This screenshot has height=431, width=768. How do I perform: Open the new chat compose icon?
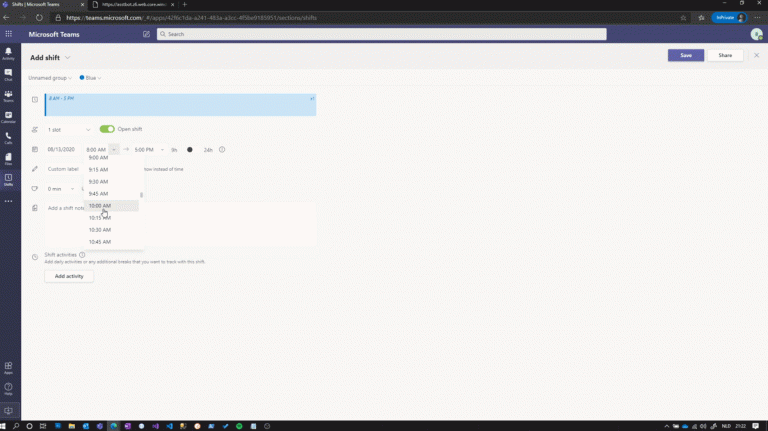pyautogui.click(x=147, y=34)
